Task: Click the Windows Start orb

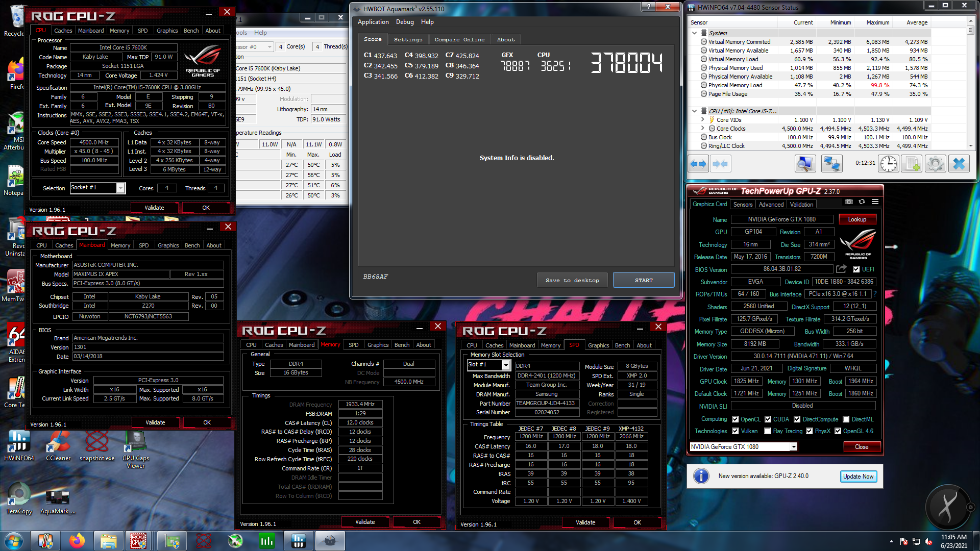Action: 13,541
